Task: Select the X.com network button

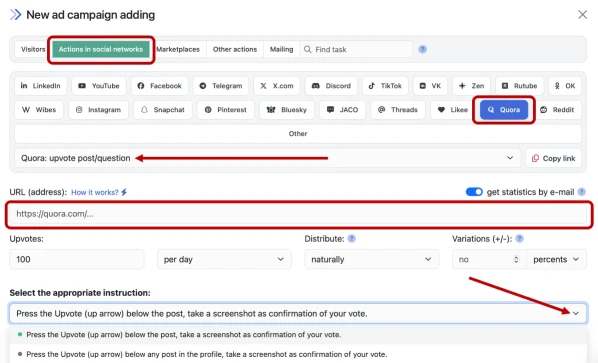Action: 277,86
